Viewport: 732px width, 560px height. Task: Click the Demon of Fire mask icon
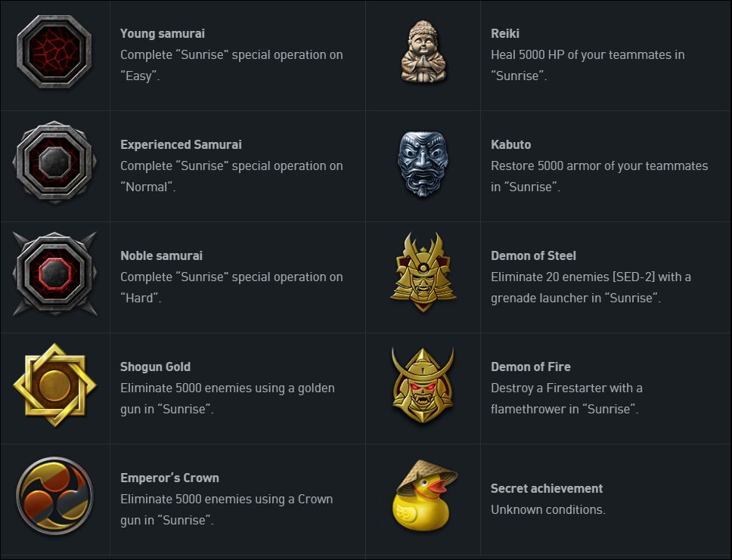423,385
